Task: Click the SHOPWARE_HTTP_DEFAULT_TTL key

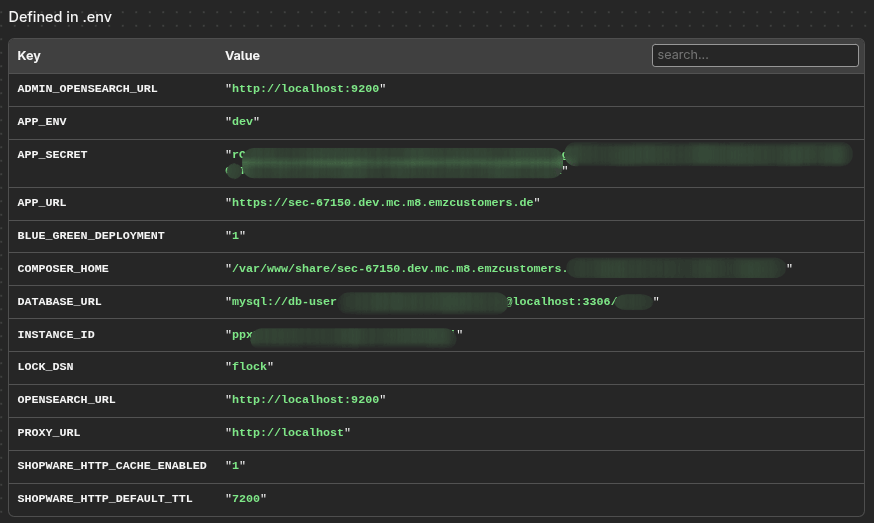Action: [105, 498]
